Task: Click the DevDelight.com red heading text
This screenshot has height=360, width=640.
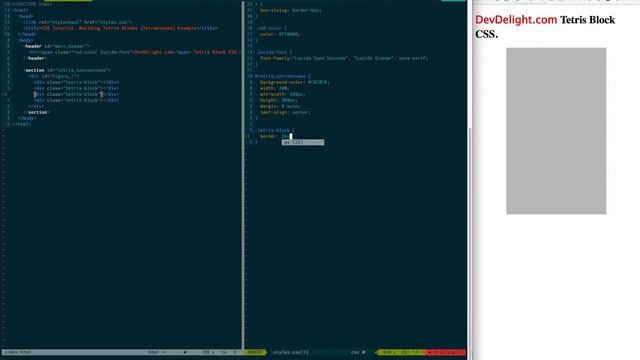Action: click(x=516, y=20)
